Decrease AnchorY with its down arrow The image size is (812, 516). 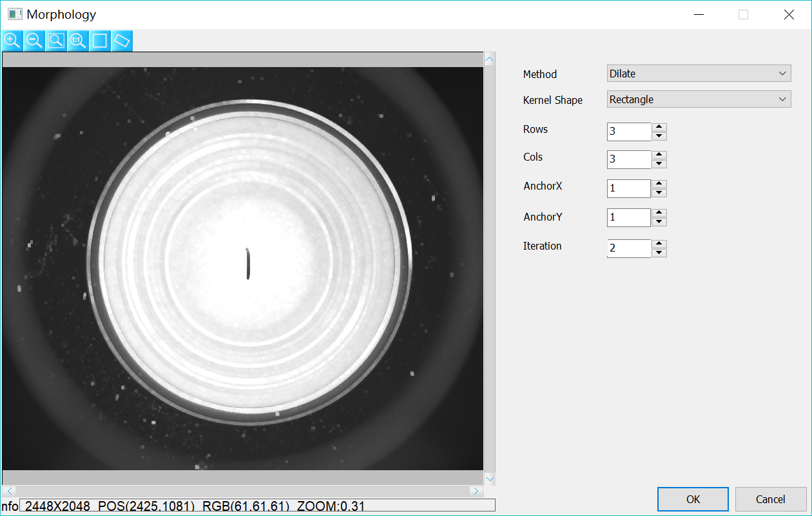(x=659, y=222)
